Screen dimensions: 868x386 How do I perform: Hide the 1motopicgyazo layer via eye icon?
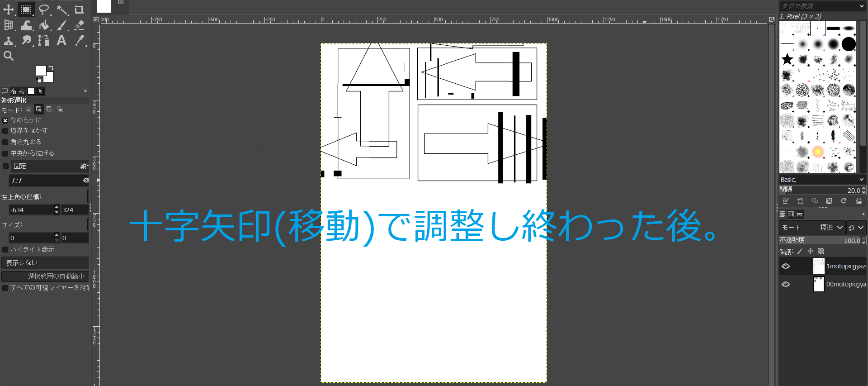pos(786,266)
